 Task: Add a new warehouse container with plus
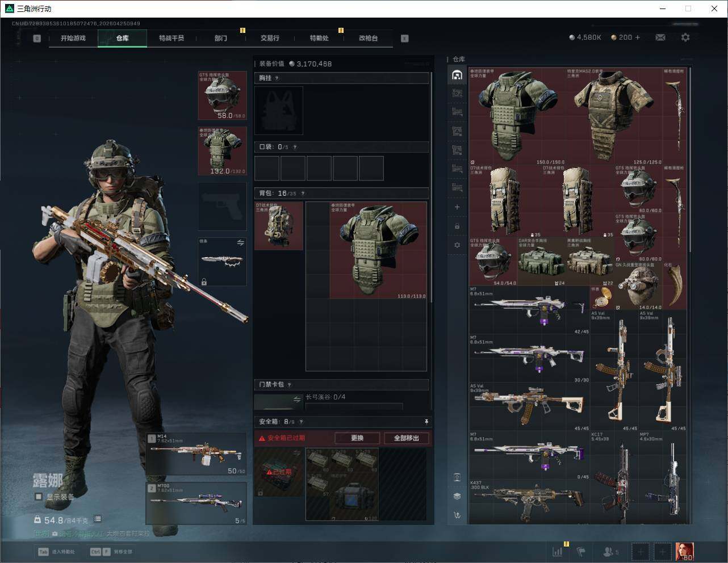457,207
